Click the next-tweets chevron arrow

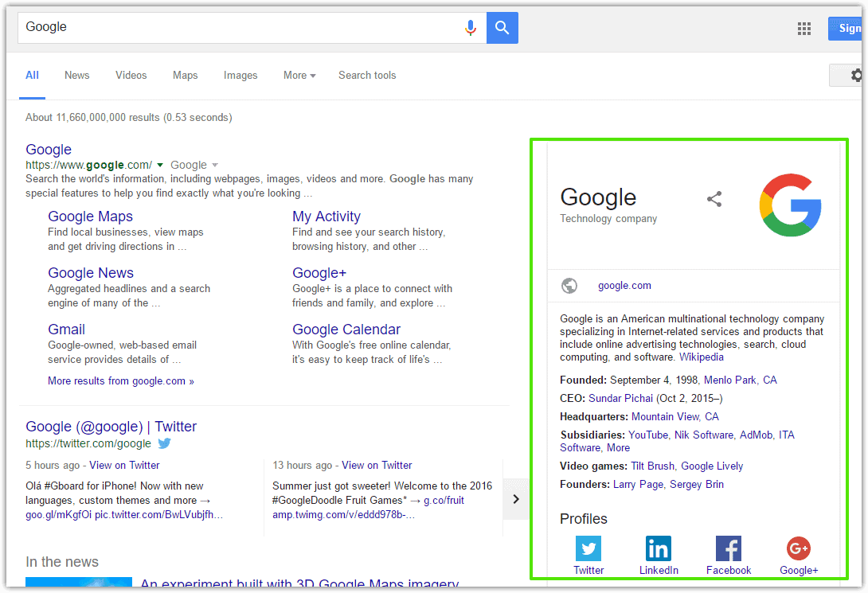[517, 499]
